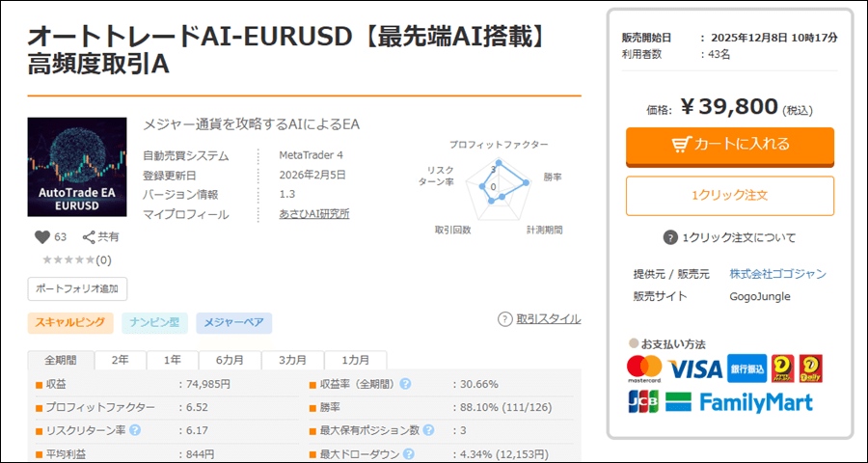Click the question icon for 1クリック注文について
Viewport: 868px width, 463px height.
pyautogui.click(x=670, y=237)
